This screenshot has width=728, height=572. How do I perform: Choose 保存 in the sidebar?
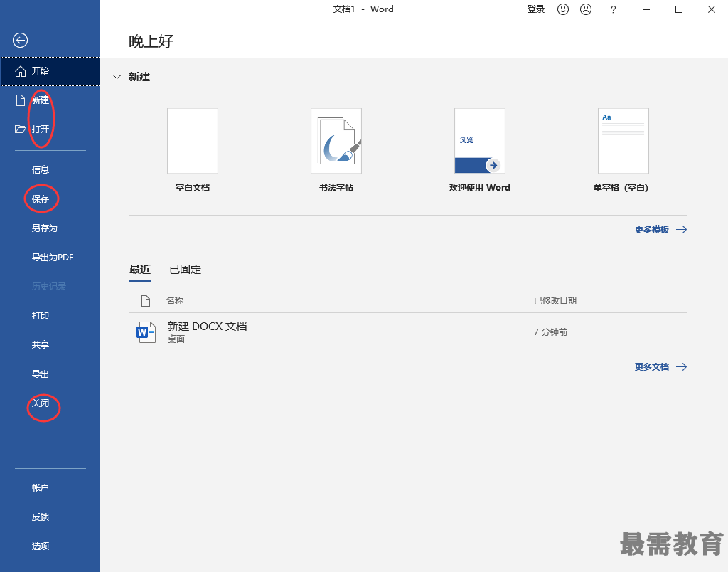[x=41, y=199]
